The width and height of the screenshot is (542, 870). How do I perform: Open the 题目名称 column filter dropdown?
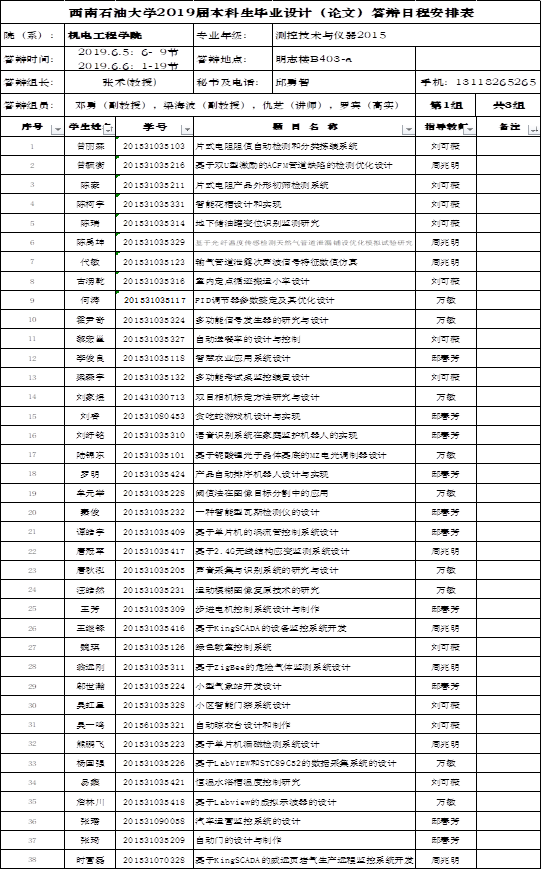pyautogui.click(x=409, y=129)
